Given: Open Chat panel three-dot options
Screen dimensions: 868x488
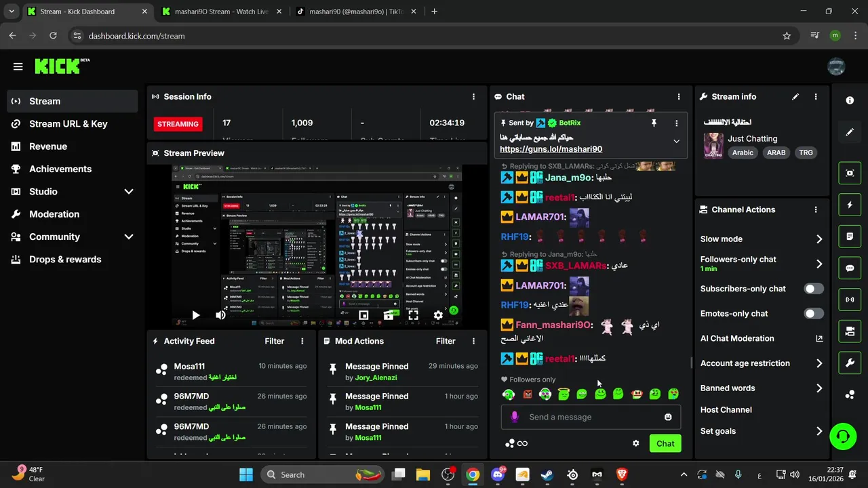Looking at the screenshot, I should tap(679, 97).
